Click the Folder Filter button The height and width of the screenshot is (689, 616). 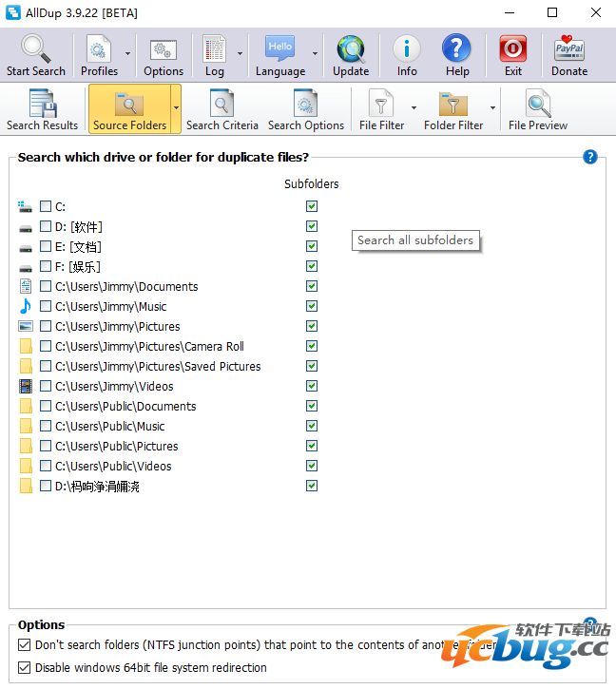pyautogui.click(x=453, y=110)
